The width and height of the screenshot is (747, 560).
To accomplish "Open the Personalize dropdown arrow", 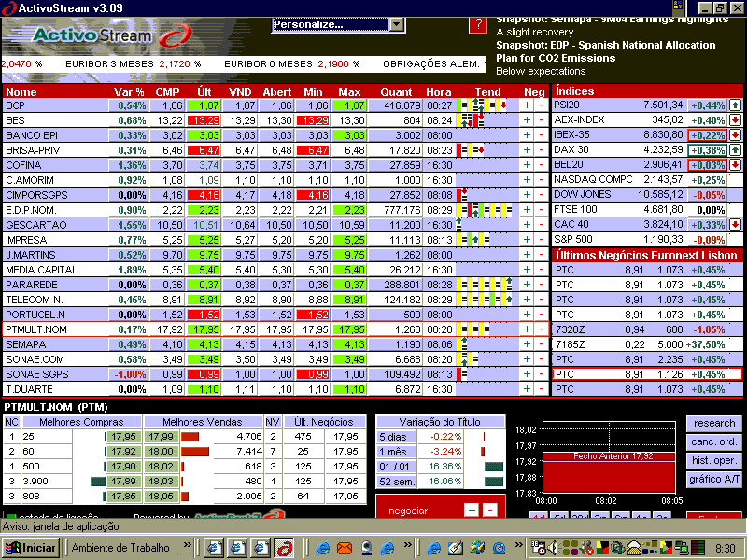I will pyautogui.click(x=397, y=25).
